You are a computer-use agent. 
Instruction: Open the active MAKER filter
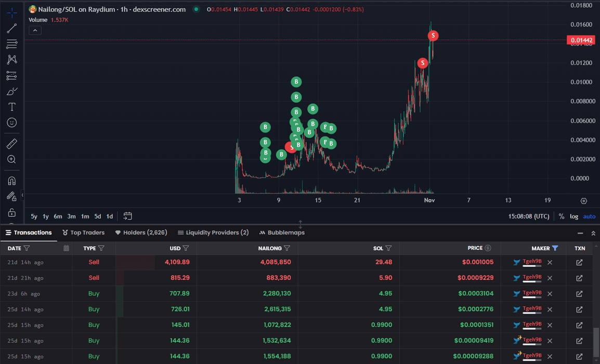(555, 248)
